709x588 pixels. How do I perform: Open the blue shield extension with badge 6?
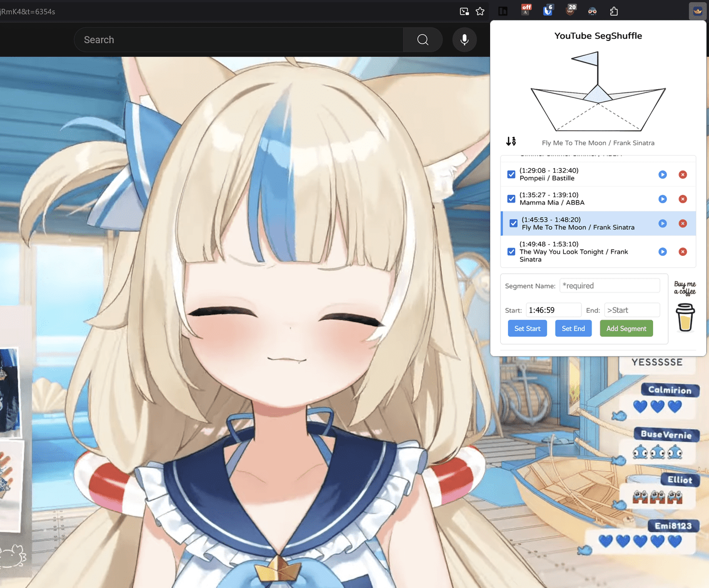pyautogui.click(x=548, y=10)
